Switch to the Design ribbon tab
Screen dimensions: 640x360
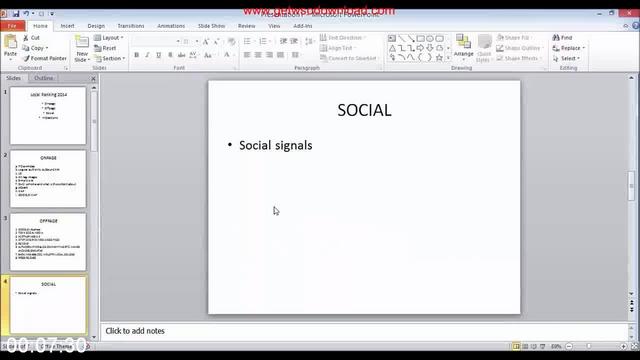click(96, 26)
